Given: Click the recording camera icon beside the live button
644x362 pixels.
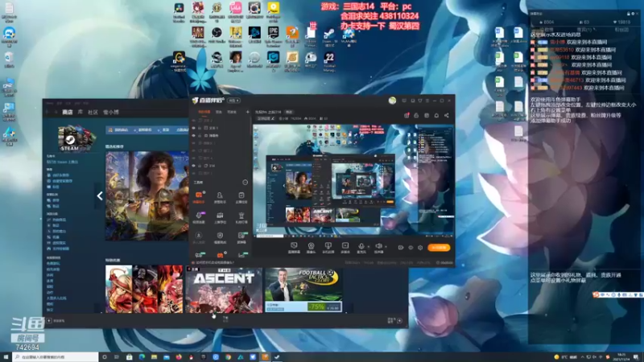Looking at the screenshot, I should click(401, 248).
